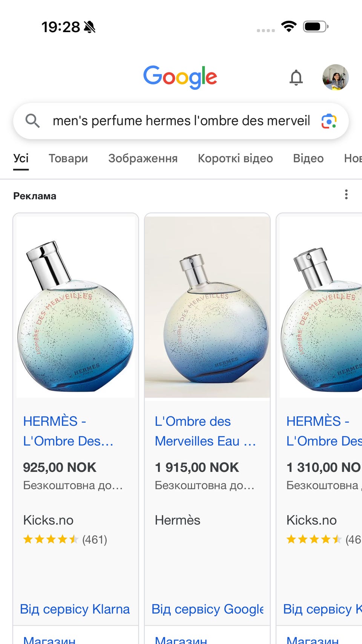The height and width of the screenshot is (644, 362).
Task: Tap the search magnifier icon
Action: point(32,121)
